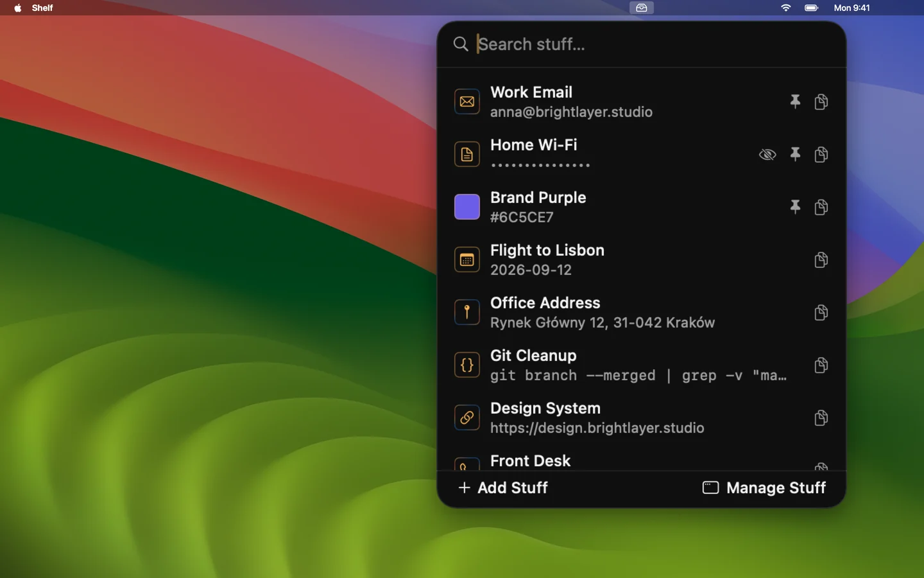Viewport: 924px width, 578px height.
Task: Copy the Git Cleanup command
Action: tap(821, 365)
